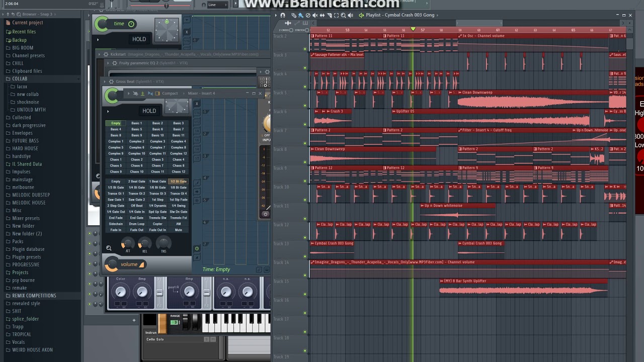Select 1/2 Bt Gate volume preset
This screenshot has width=644, height=362.
[178, 182]
